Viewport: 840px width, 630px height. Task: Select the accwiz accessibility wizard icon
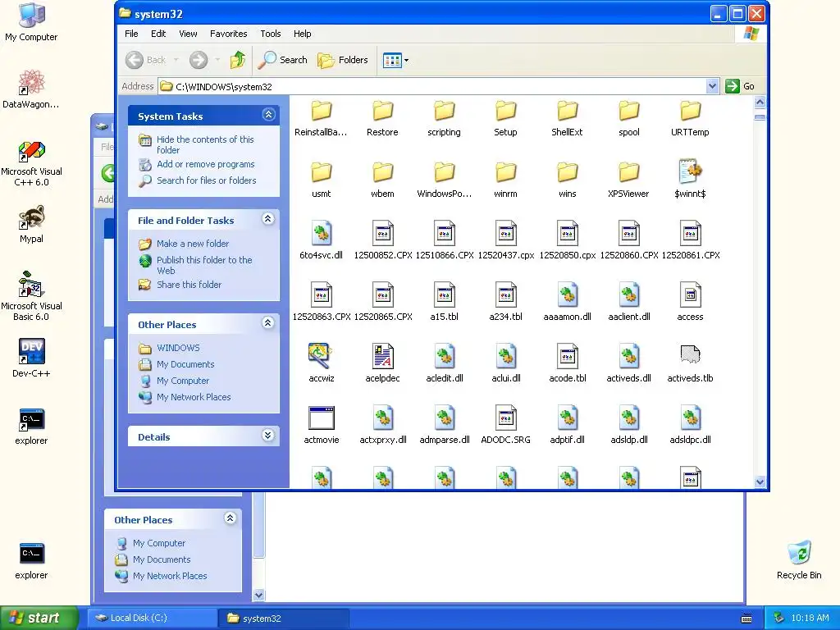click(x=322, y=356)
